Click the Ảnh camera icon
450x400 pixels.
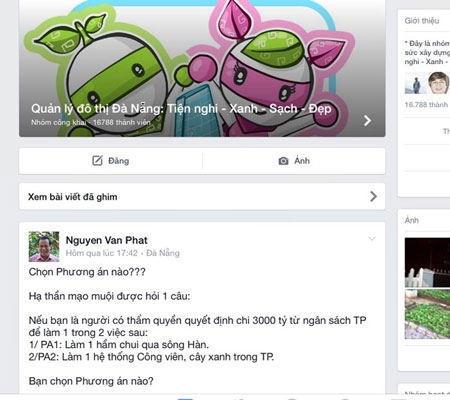(283, 161)
